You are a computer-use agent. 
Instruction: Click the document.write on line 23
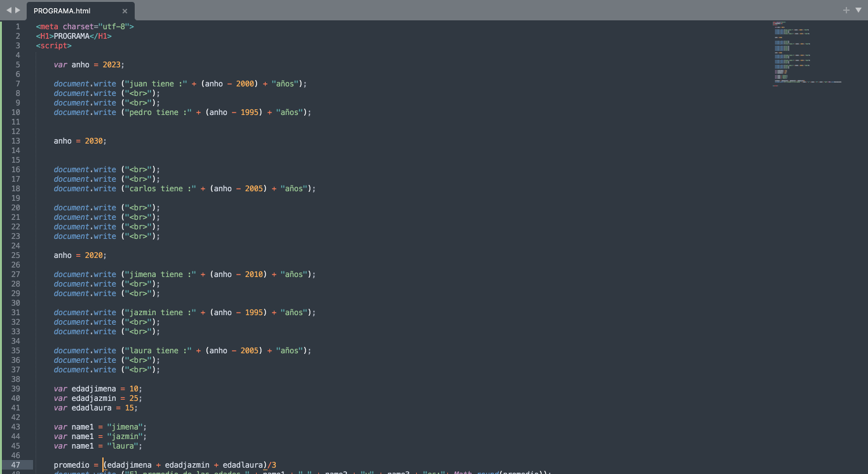pyautogui.click(x=85, y=236)
